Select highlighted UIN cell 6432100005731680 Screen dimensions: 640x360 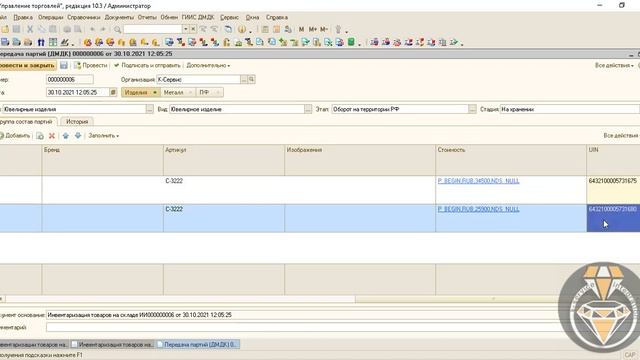pyautogui.click(x=613, y=218)
